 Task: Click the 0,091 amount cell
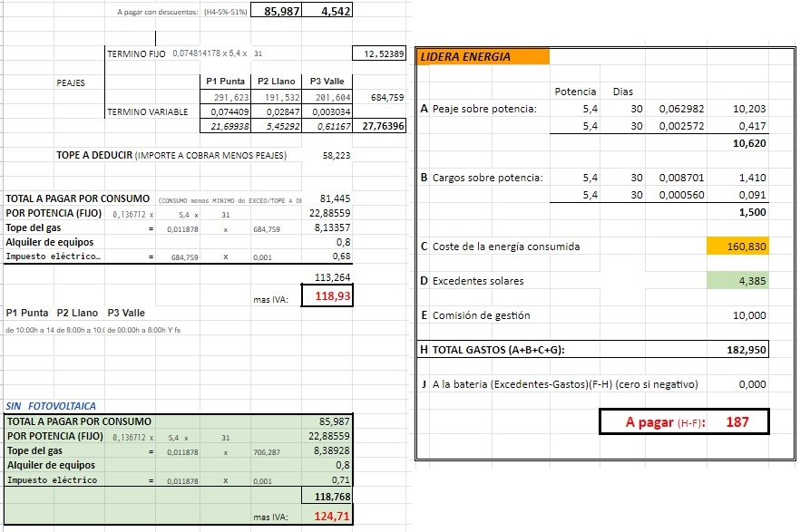tap(737, 195)
